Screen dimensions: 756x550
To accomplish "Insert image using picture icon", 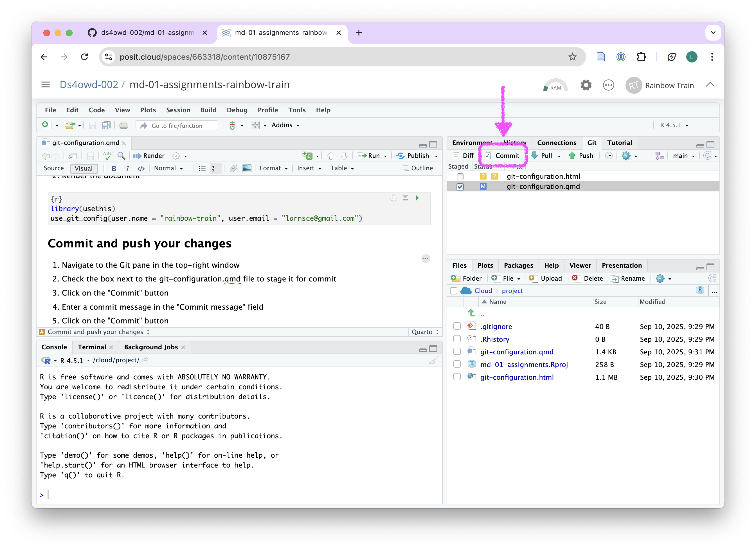I will point(247,168).
